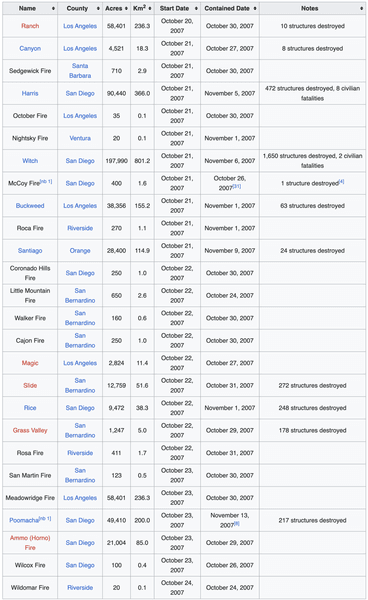
Task: Sort by Km² column sort icon
Action: pyautogui.click(x=150, y=8)
